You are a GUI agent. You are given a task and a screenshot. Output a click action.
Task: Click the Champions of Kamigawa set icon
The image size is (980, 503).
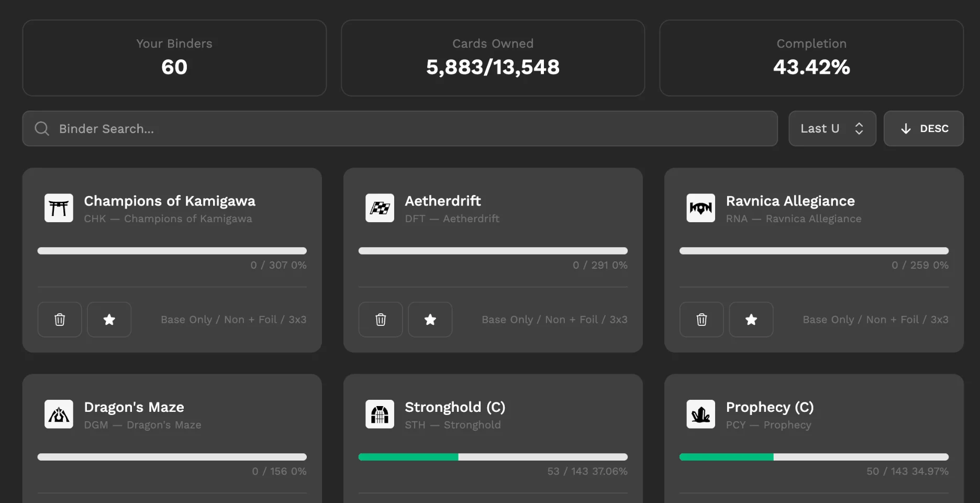(x=59, y=208)
